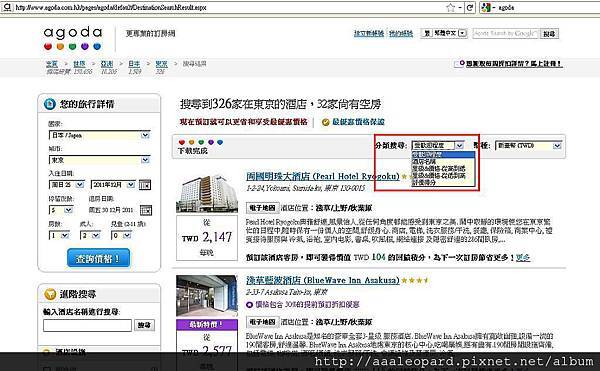Image resolution: width=600 pixels, height=371 pixels.
Task: Select fourth option in the sort list
Action: (x=443, y=176)
